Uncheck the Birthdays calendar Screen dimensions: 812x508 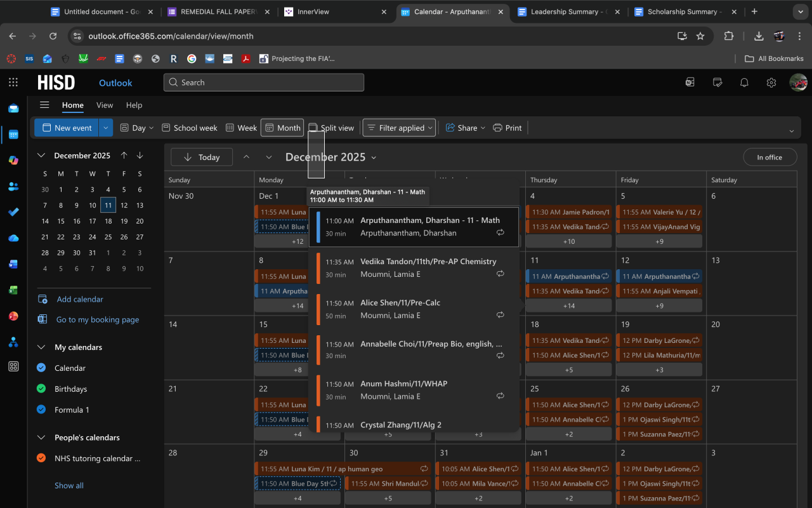click(x=41, y=389)
